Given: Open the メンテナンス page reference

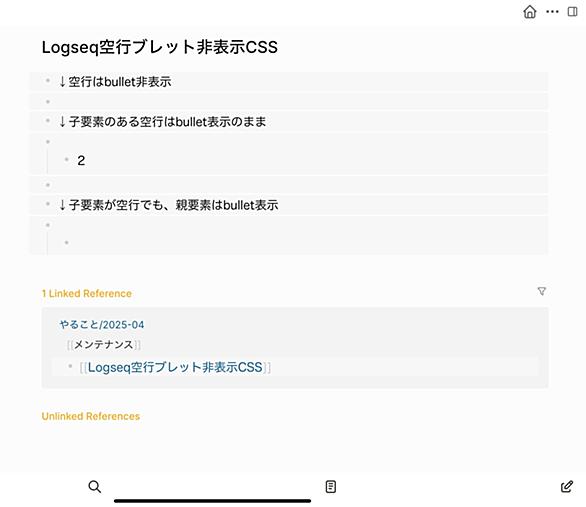Looking at the screenshot, I should [x=104, y=344].
